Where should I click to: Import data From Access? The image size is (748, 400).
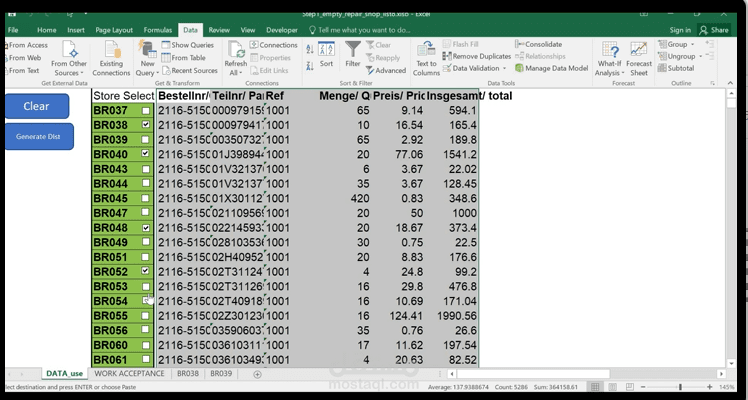click(x=27, y=45)
